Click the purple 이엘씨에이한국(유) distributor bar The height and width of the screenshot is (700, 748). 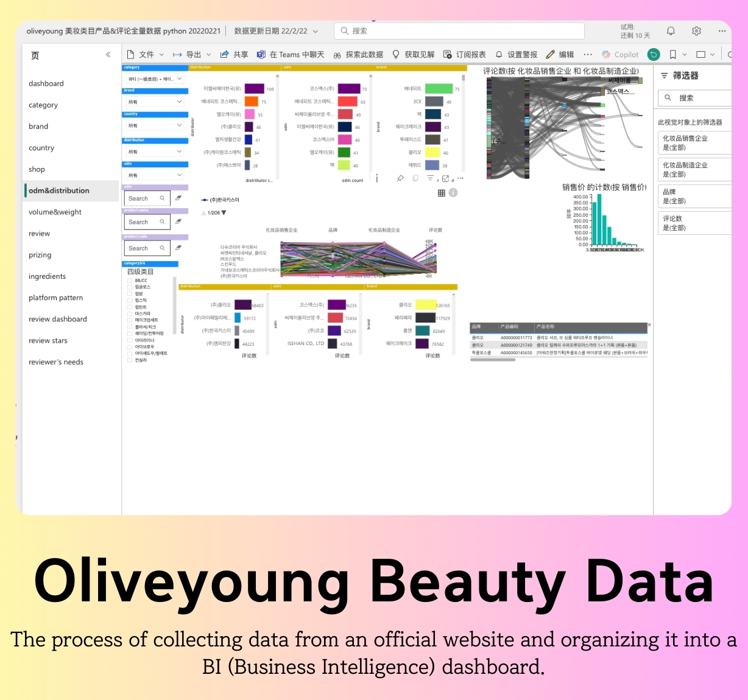[255, 89]
